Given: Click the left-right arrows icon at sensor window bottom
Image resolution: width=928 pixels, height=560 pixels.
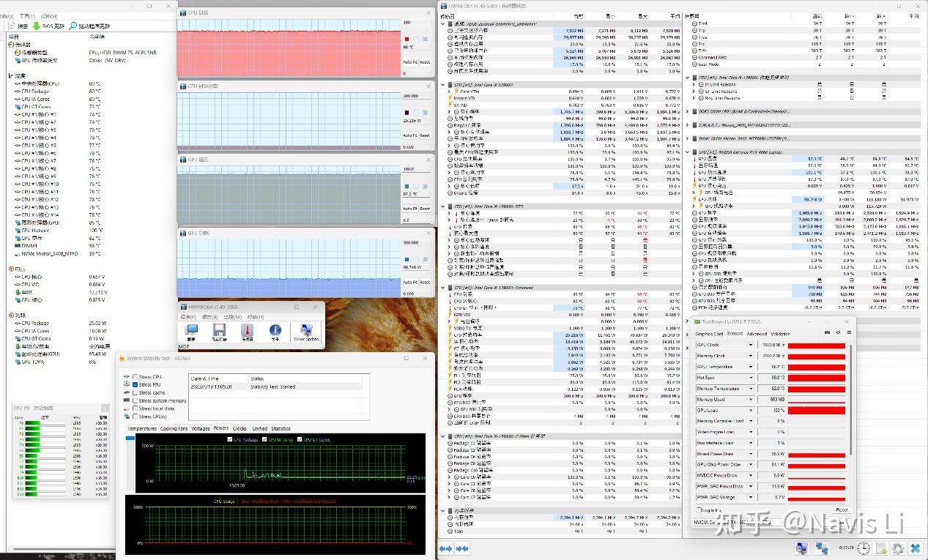Looking at the screenshot, I should point(445,548).
